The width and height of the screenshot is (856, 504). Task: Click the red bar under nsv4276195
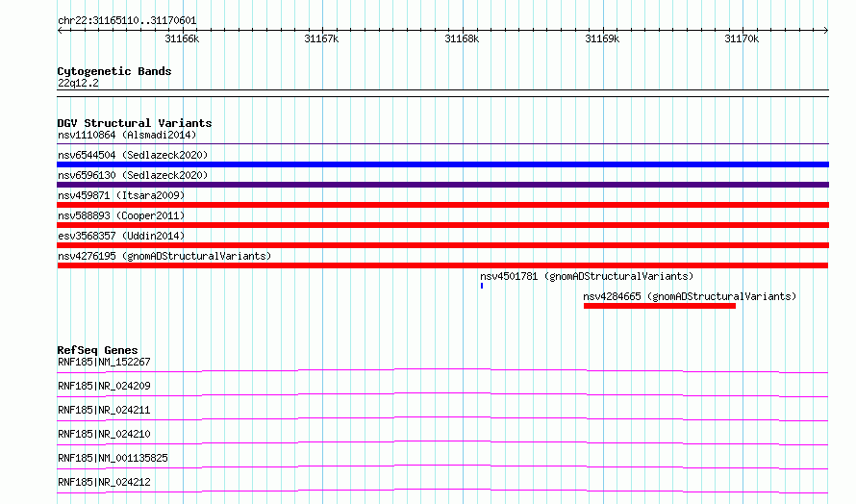(442, 265)
